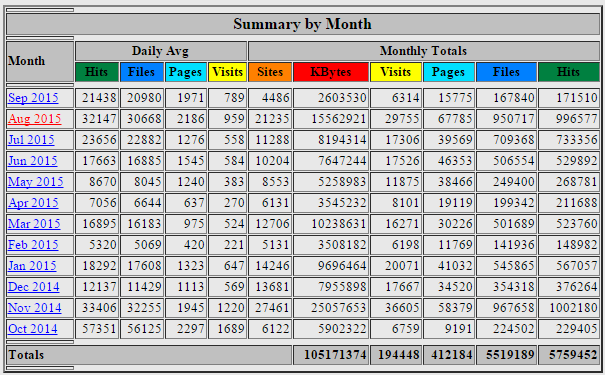The height and width of the screenshot is (375, 605).
Task: Go to Jun 2015 monthly statistics
Action: click(x=33, y=161)
